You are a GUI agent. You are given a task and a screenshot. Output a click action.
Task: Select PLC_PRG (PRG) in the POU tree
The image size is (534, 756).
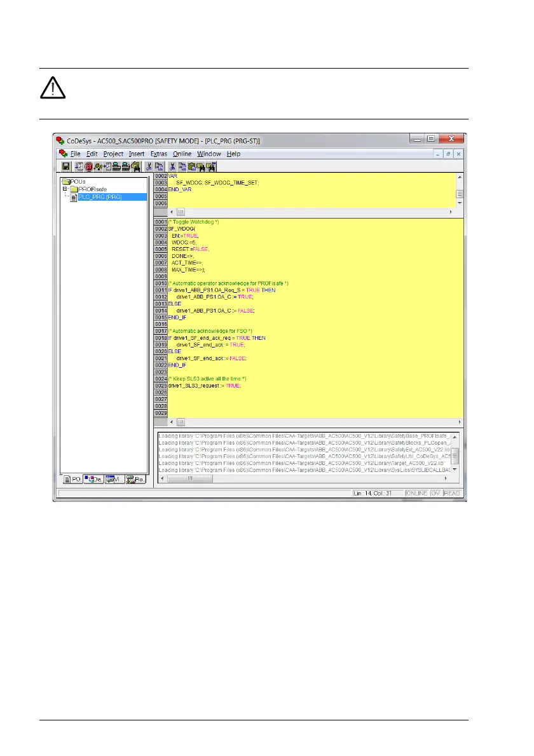[x=100, y=197]
